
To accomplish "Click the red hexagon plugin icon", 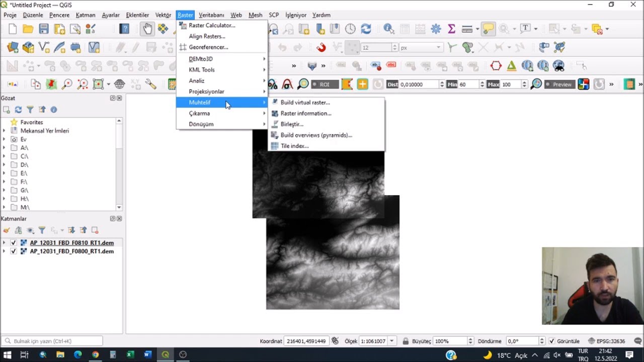I will click(x=496, y=66).
